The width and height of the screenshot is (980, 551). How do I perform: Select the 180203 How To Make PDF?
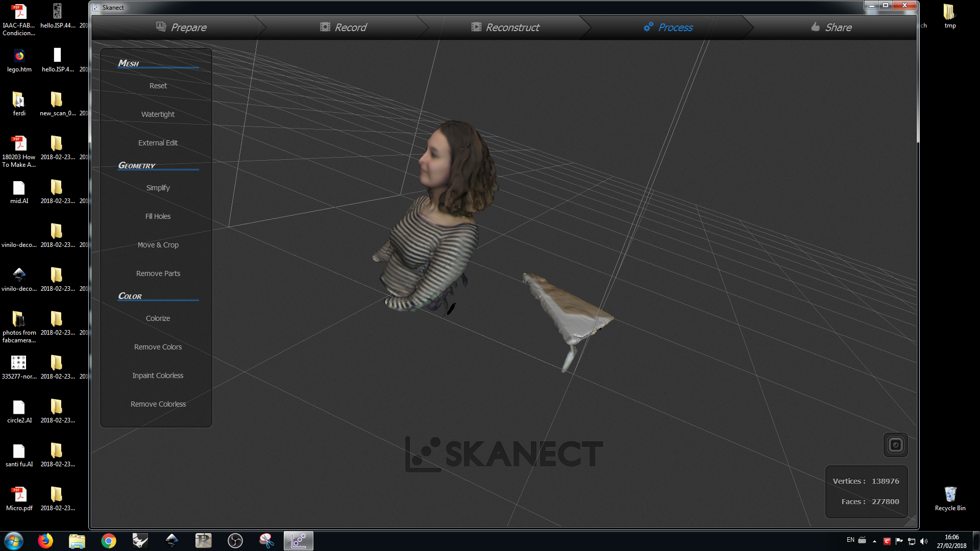click(x=19, y=152)
